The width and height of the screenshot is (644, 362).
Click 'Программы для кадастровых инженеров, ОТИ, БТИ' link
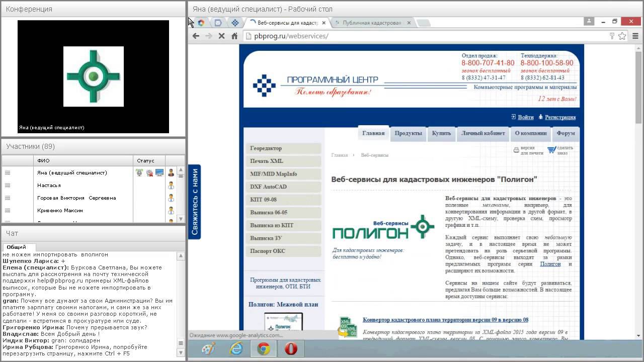(285, 283)
